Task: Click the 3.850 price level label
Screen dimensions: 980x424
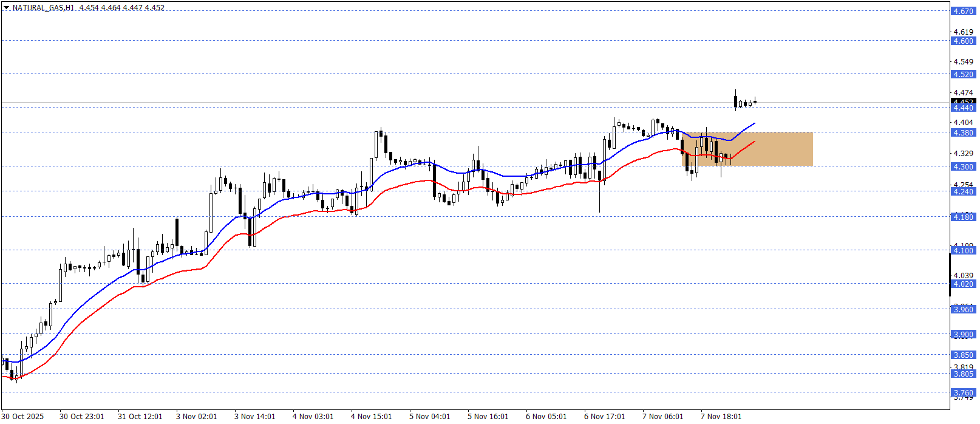Action: pos(963,355)
